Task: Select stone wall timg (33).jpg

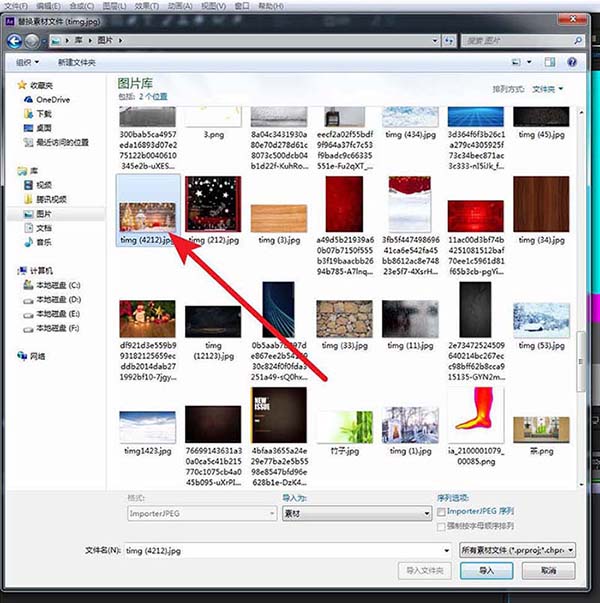Action: [344, 325]
